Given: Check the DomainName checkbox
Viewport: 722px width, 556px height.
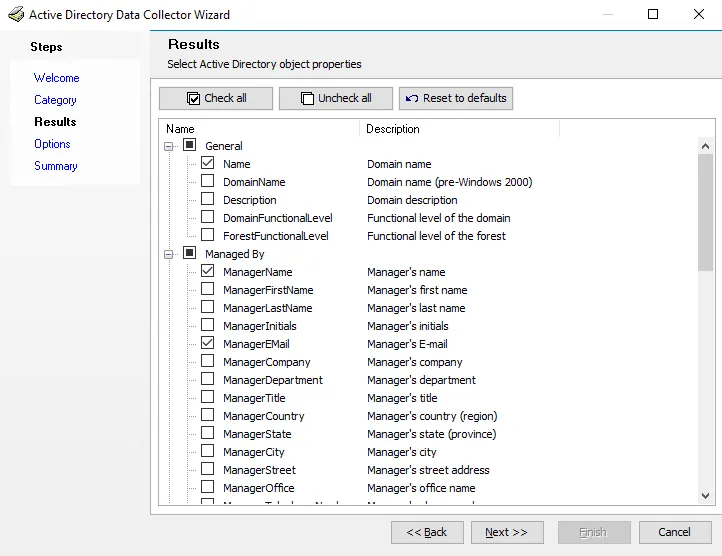Looking at the screenshot, I should 208,181.
